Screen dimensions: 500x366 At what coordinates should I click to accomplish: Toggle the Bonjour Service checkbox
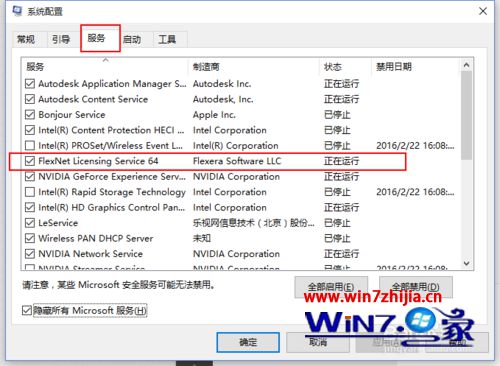(x=30, y=114)
